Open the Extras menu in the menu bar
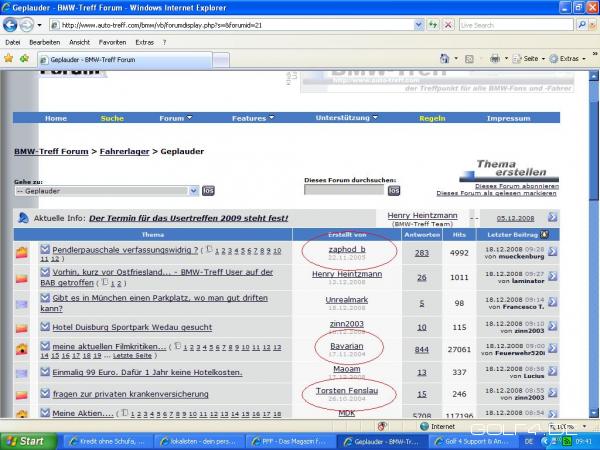The image size is (600, 450). point(145,42)
